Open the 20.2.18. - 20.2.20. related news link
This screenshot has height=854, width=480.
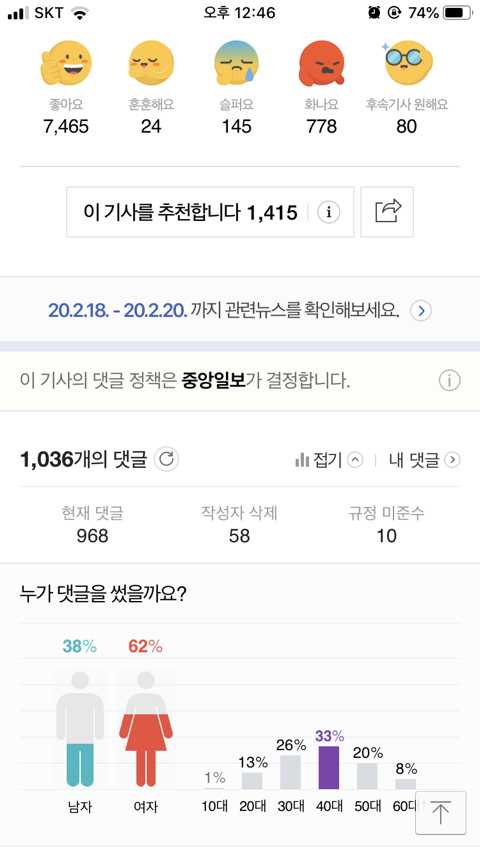point(118,310)
